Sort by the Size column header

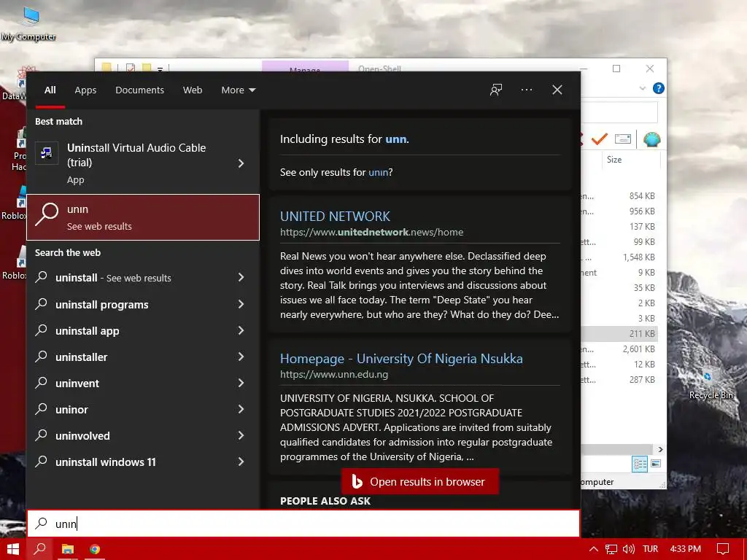click(614, 160)
